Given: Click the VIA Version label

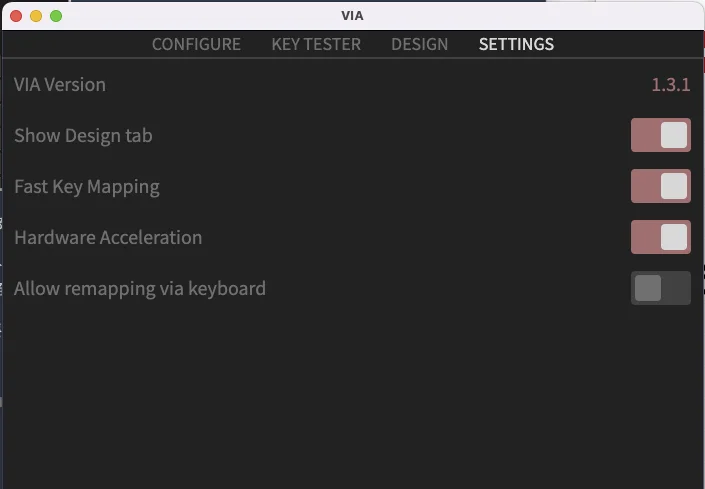Looking at the screenshot, I should click(60, 85).
